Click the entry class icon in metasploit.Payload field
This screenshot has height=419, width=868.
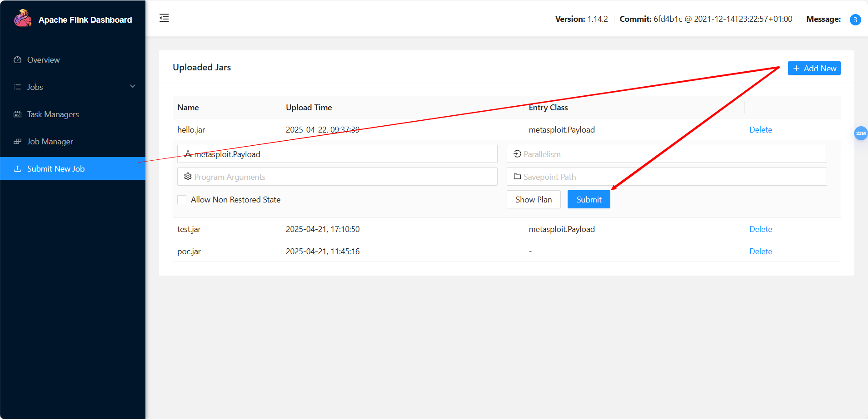[x=188, y=154]
